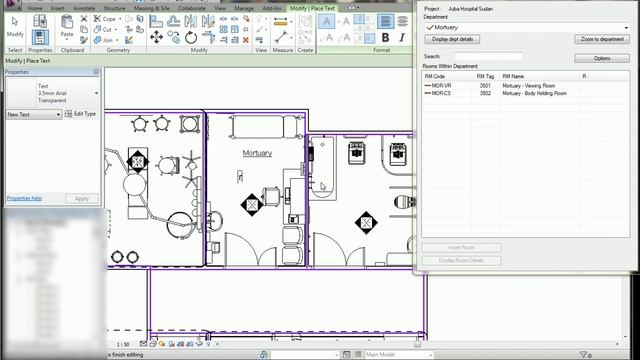Select the Align tool
640x360 pixels.
coord(156,21)
